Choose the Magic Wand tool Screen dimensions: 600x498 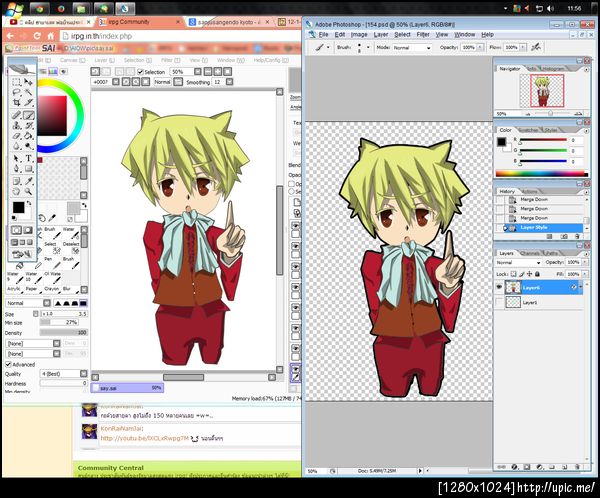pos(29,92)
